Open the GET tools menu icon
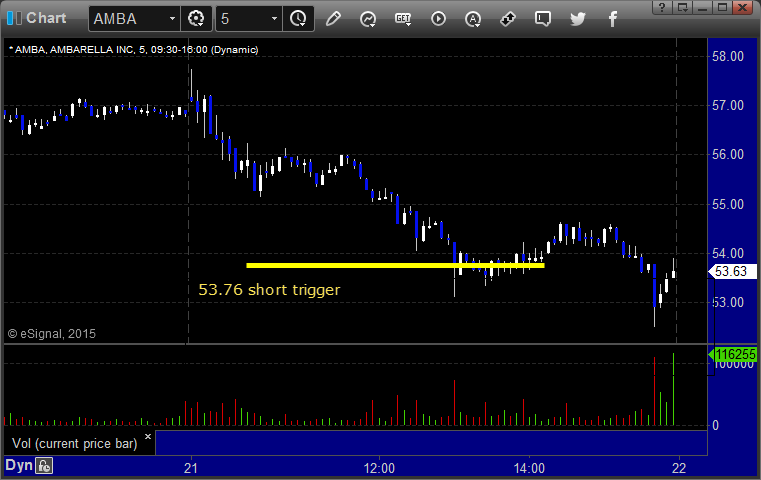 click(403, 19)
